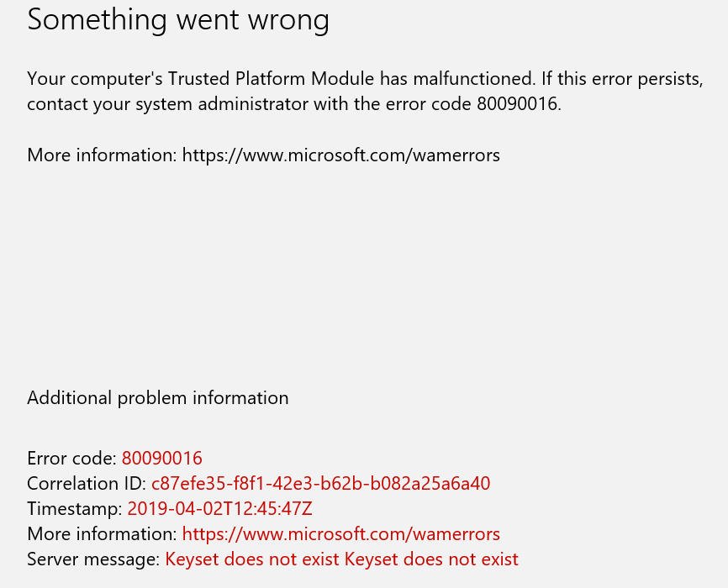This screenshot has width=728, height=588.
Task: Click the 'Error code:' label
Action: 71,458
